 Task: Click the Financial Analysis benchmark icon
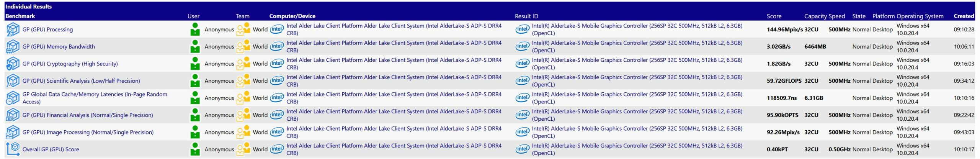tap(13, 115)
